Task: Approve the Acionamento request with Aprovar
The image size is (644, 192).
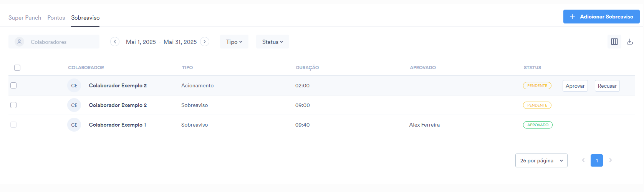Action: click(x=575, y=86)
